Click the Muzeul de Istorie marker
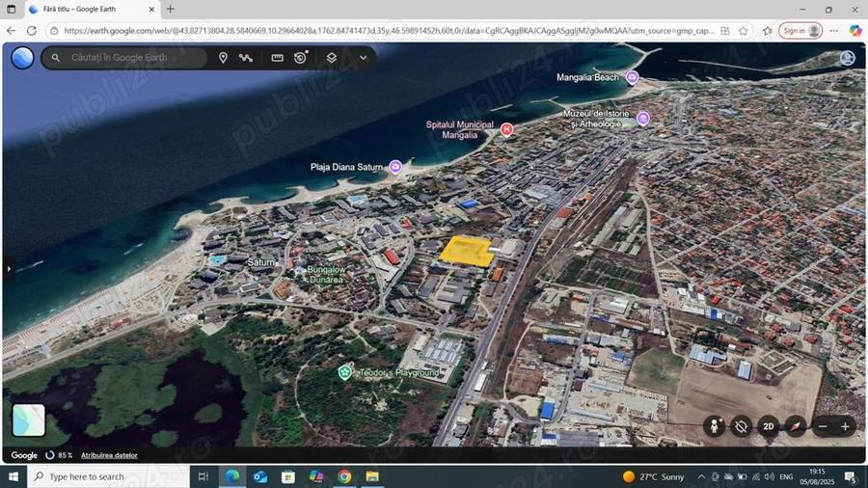The width and height of the screenshot is (868, 488). point(643,119)
